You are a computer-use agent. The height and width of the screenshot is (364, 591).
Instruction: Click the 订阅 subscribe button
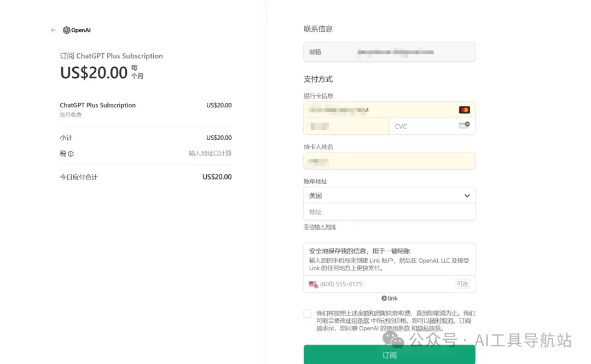pyautogui.click(x=389, y=355)
